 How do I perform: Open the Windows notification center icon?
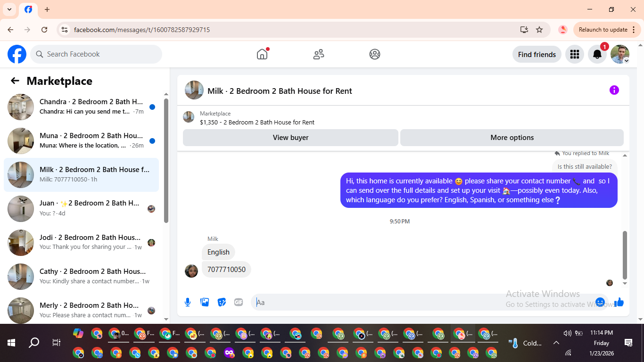click(x=628, y=343)
